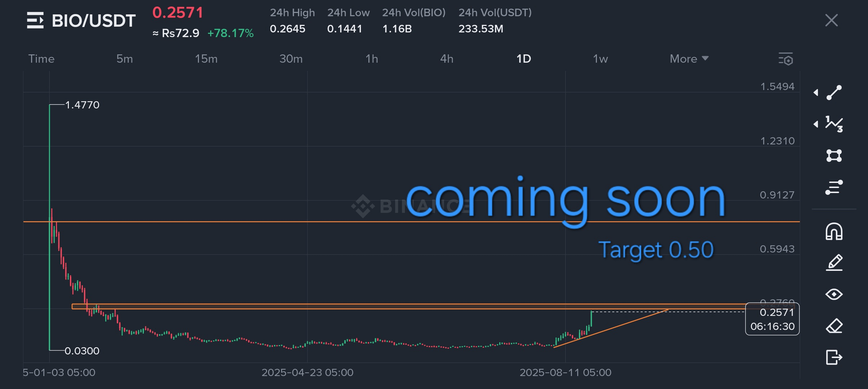Switch to the 1w timeframe
The height and width of the screenshot is (389, 868).
coord(600,59)
